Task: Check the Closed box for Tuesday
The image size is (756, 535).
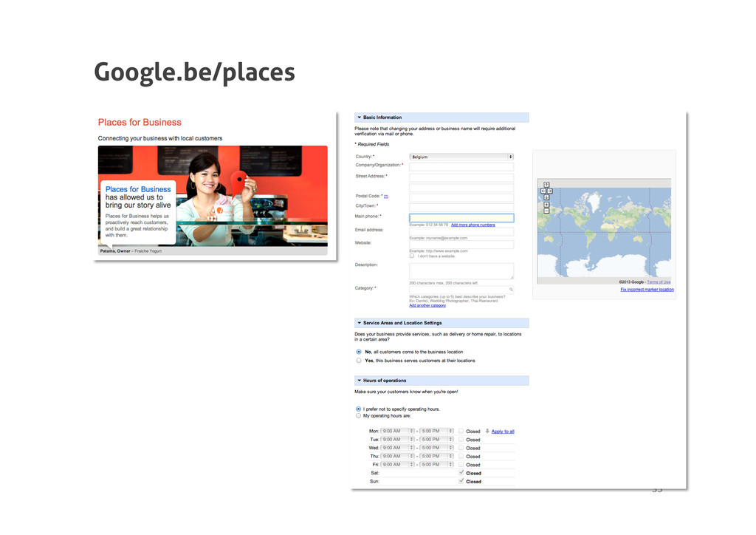Action: point(461,440)
